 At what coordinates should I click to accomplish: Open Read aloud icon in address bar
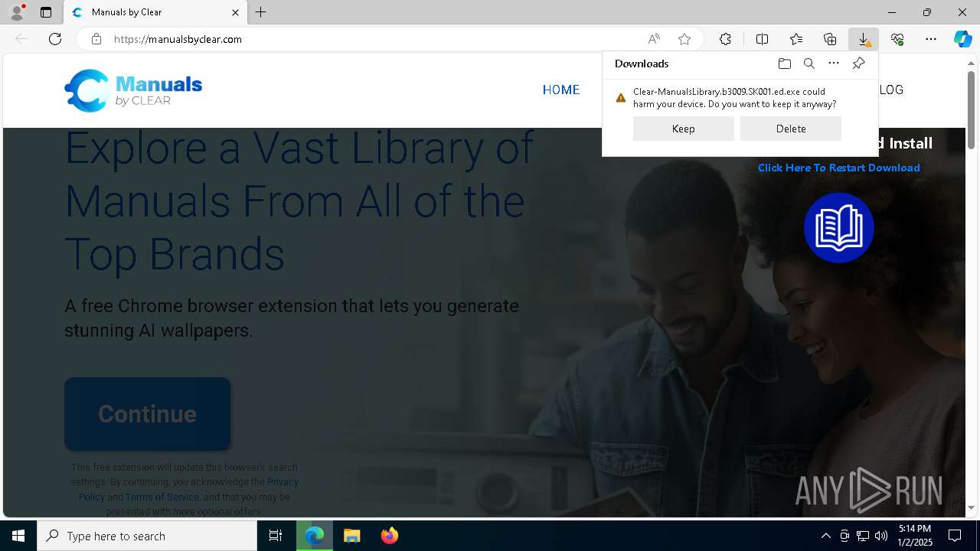coord(654,39)
